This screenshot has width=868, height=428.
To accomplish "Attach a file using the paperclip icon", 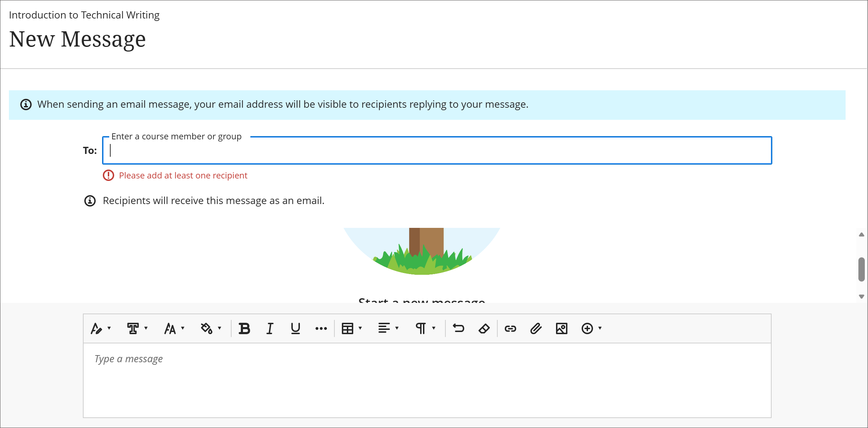I will [536, 328].
